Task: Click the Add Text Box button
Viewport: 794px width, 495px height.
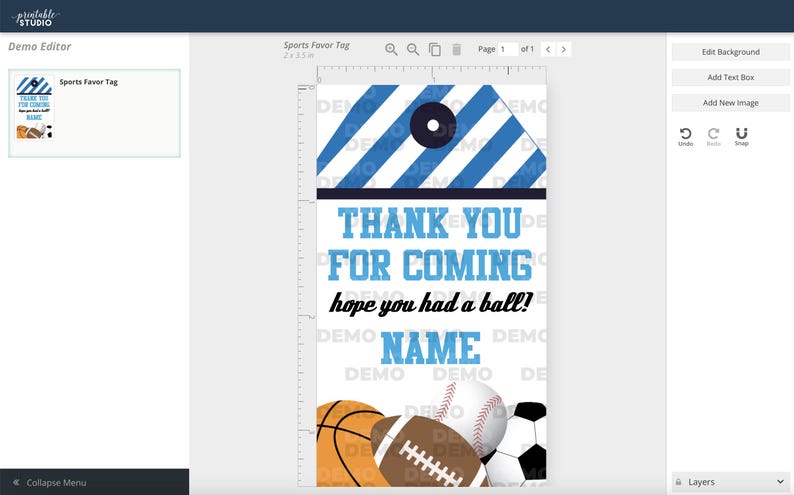Action: pos(730,77)
